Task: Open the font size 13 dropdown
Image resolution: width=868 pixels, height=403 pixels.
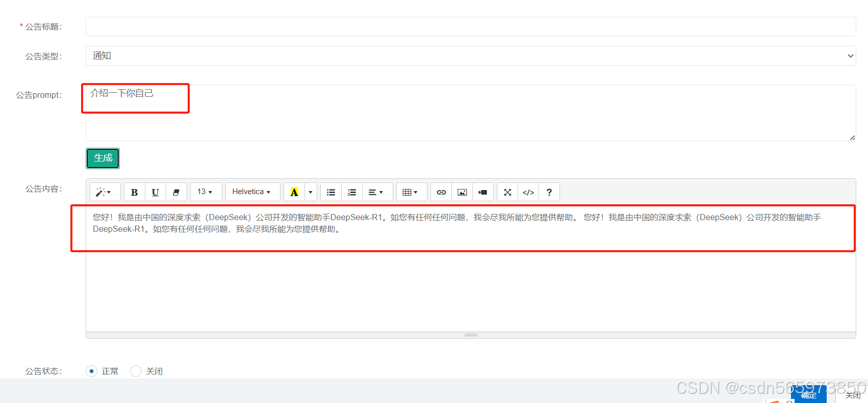Action: coord(206,192)
